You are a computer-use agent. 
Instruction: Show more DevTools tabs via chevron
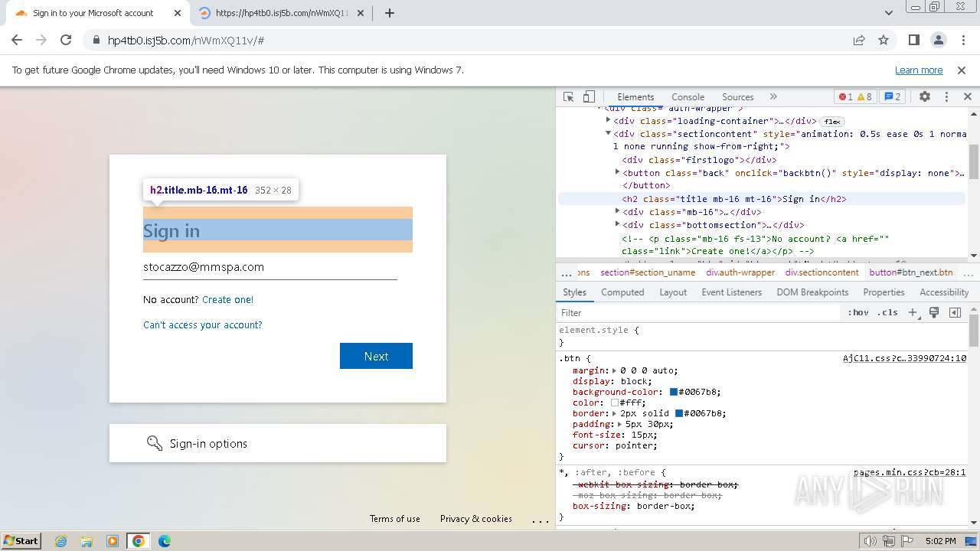[x=773, y=97]
